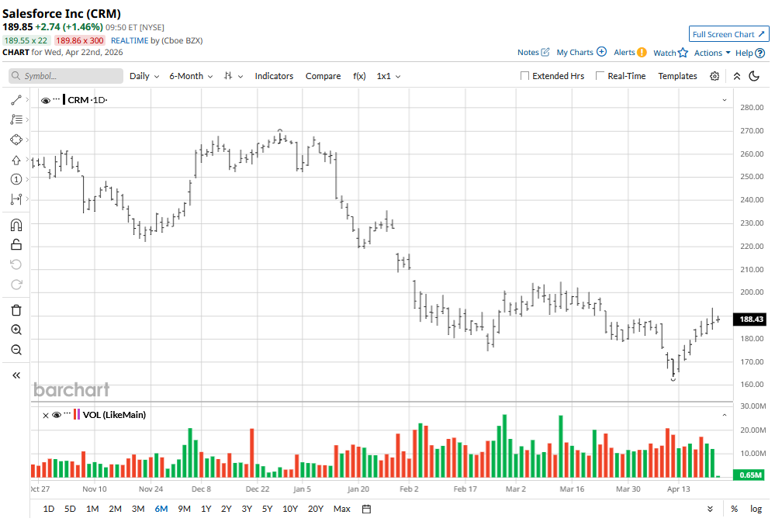
Task: Delete drawings with the trash icon
Action: click(x=16, y=310)
